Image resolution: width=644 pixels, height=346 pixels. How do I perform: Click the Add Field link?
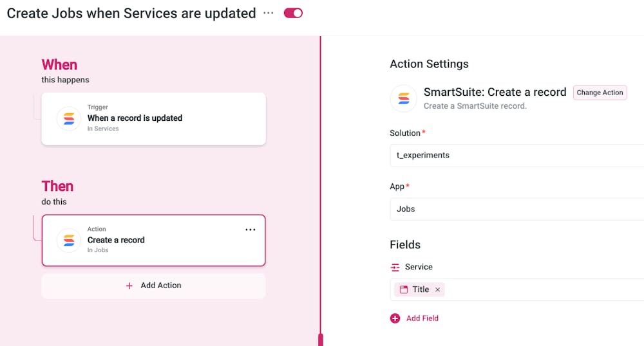[x=422, y=318]
